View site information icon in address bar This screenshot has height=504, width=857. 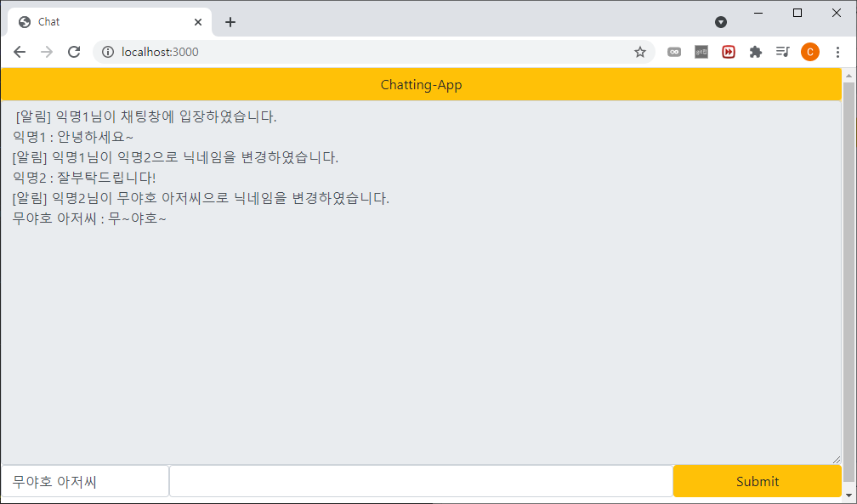click(x=108, y=52)
